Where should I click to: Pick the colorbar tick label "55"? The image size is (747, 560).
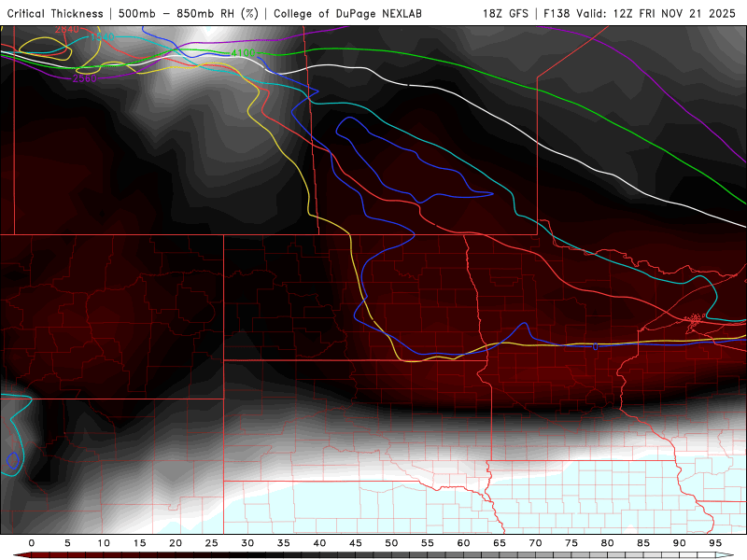pos(428,543)
